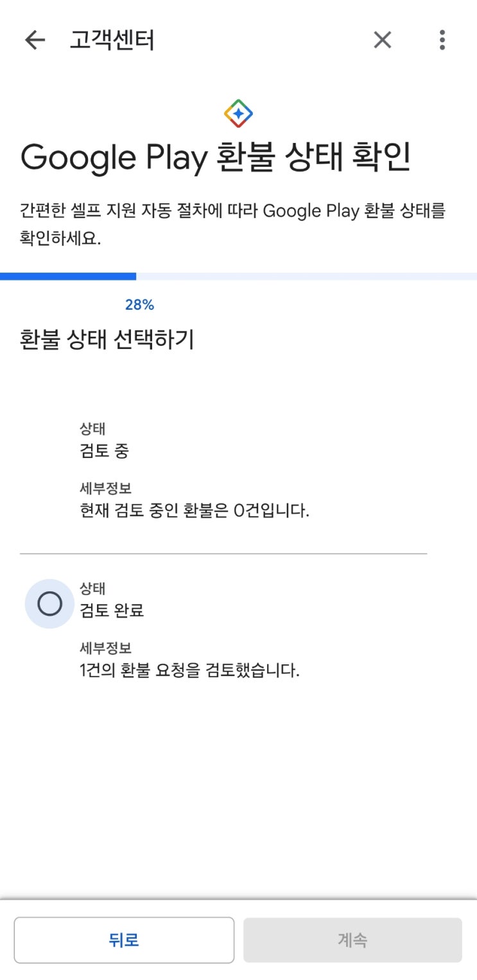Click the 고객센터 header title
The height and width of the screenshot is (980, 477).
112,40
